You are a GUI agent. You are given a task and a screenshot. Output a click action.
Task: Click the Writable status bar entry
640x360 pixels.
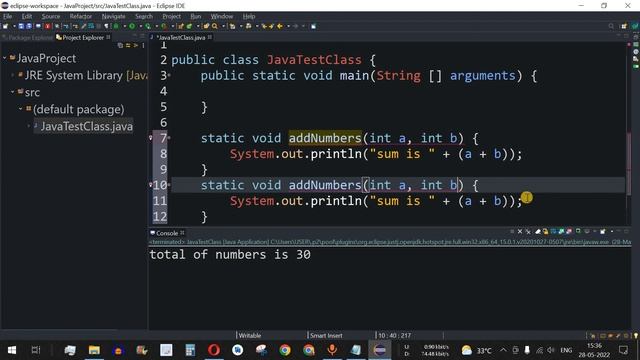point(250,336)
